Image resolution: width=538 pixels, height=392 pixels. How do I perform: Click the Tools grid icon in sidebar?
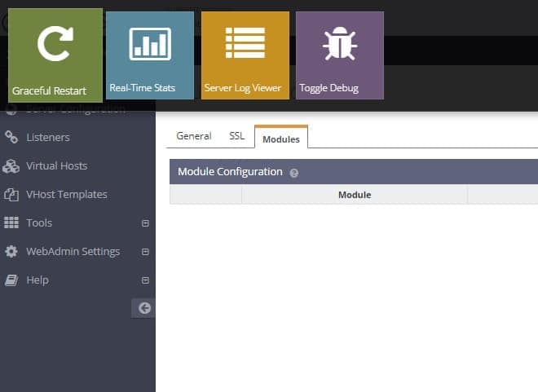(11, 223)
